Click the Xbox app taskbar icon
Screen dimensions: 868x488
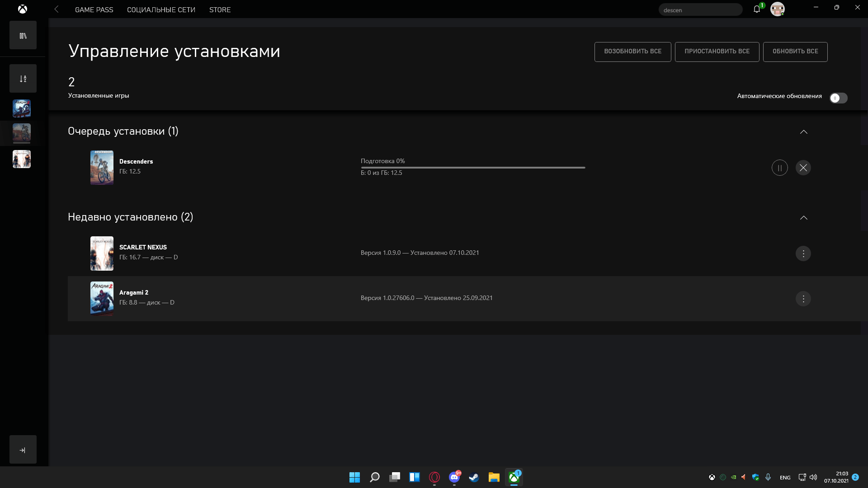[514, 477]
